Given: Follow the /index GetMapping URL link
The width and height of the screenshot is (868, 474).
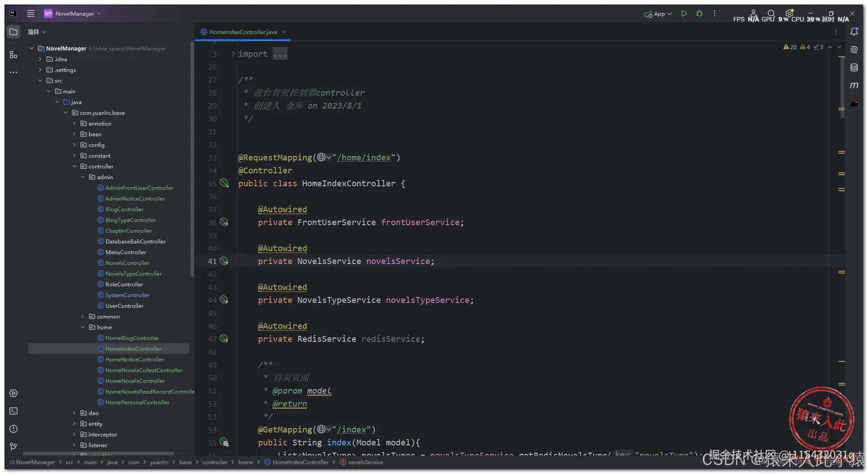Looking at the screenshot, I should point(351,429).
